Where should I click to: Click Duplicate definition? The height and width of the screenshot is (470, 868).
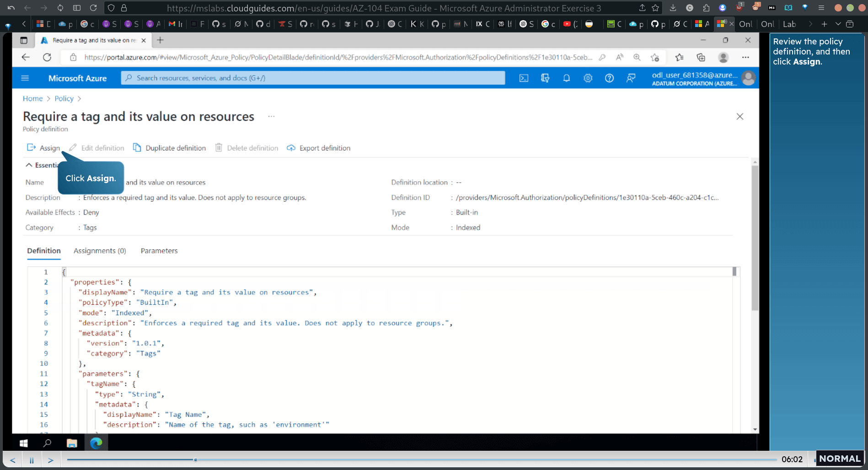click(169, 148)
